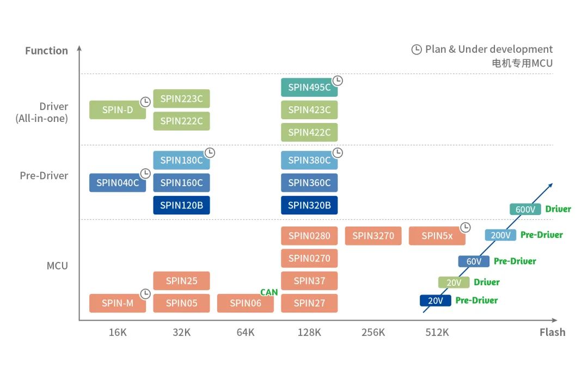Viewport: 588px width, 368px height.
Task: Click the Plan & Under development legend clock
Action: point(416,49)
